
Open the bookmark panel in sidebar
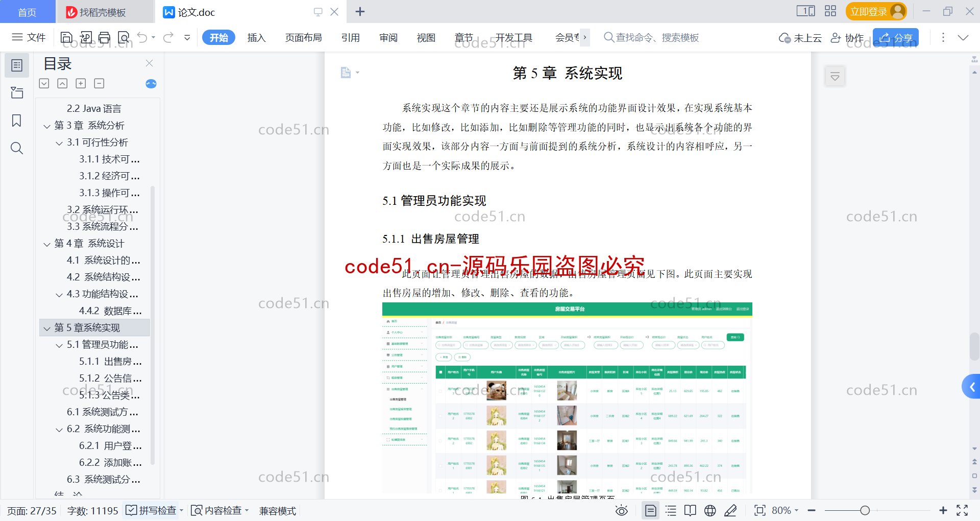(x=17, y=121)
